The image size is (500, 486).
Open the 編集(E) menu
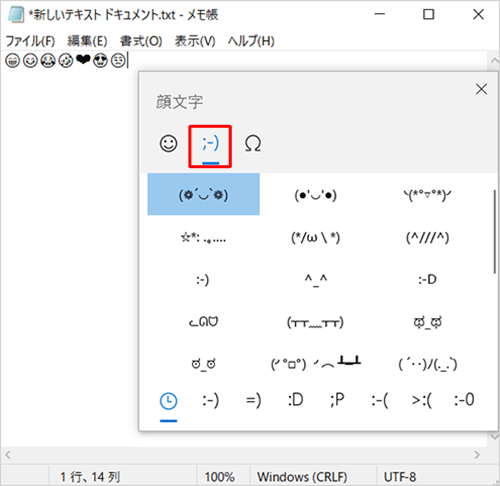click(x=87, y=41)
